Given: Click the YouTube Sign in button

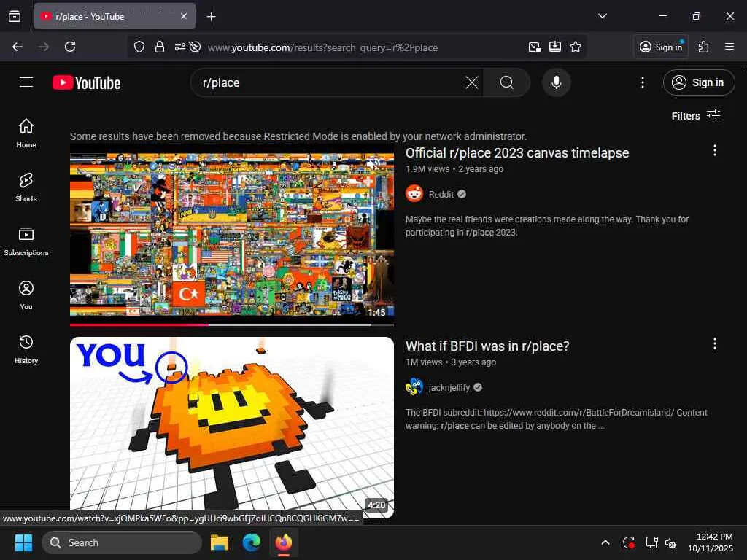Looking at the screenshot, I should (698, 82).
